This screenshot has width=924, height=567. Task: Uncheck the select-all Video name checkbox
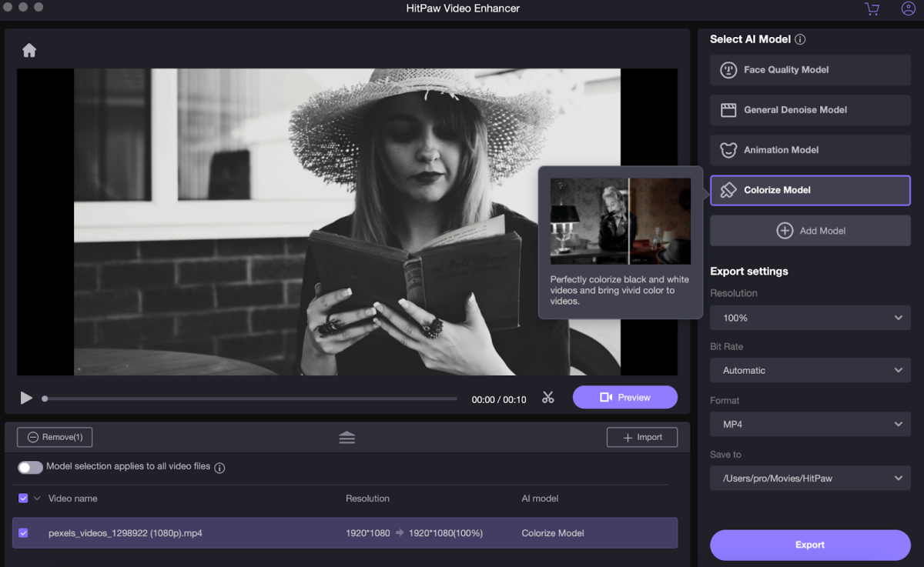[x=22, y=498]
